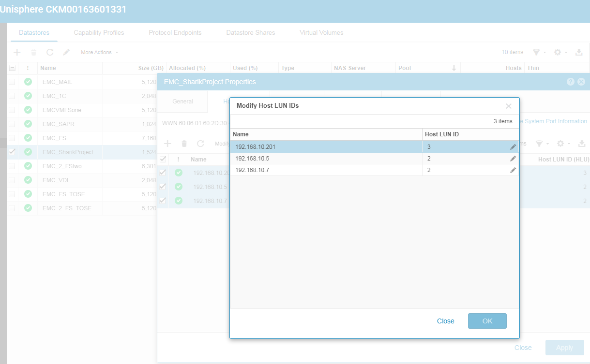Click the add (+) icon to create a datastore
The height and width of the screenshot is (364, 590).
click(17, 52)
